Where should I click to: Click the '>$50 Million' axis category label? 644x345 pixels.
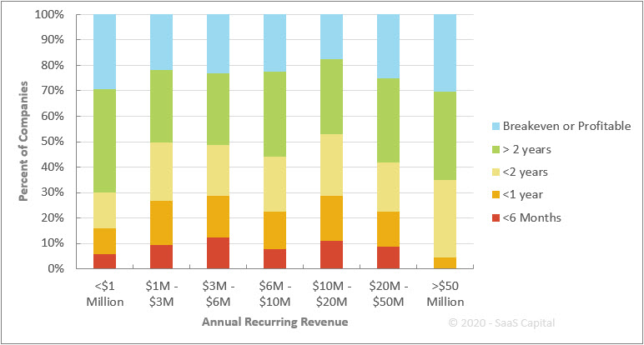pos(445,293)
